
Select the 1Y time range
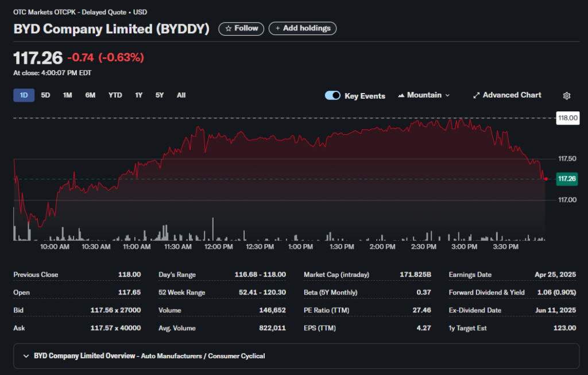139,95
